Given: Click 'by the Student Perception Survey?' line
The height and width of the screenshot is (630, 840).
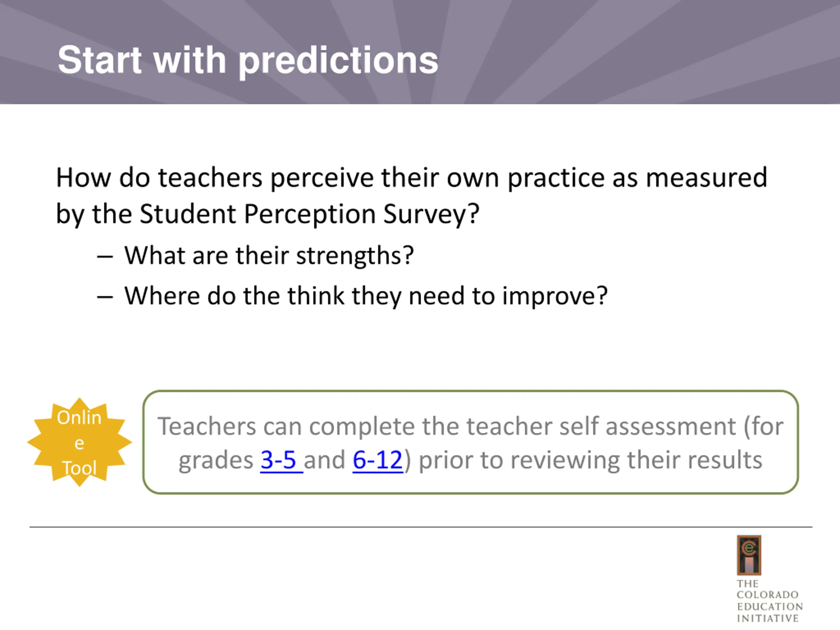Looking at the screenshot, I should pyautogui.click(x=268, y=214).
